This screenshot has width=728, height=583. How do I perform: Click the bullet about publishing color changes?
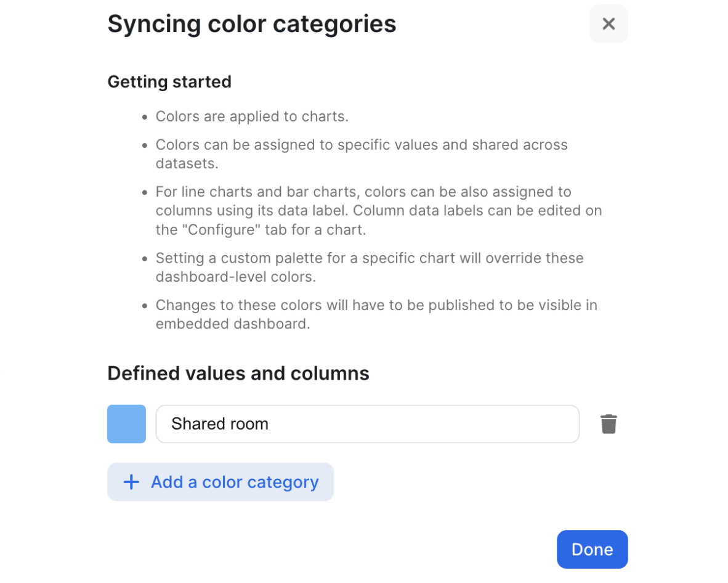(376, 314)
